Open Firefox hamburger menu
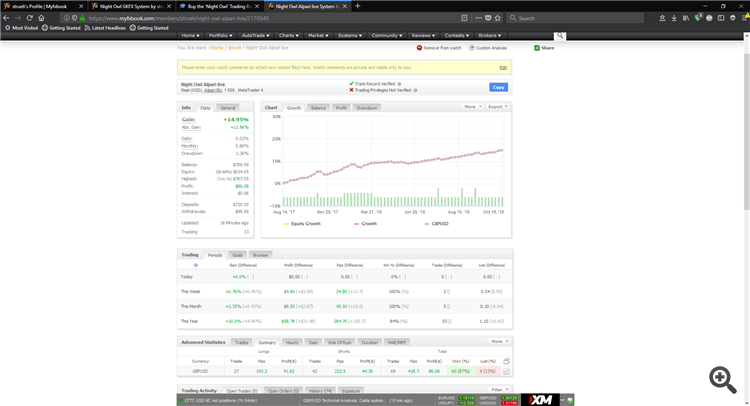Viewport: 750px width, 406px height. click(x=745, y=18)
